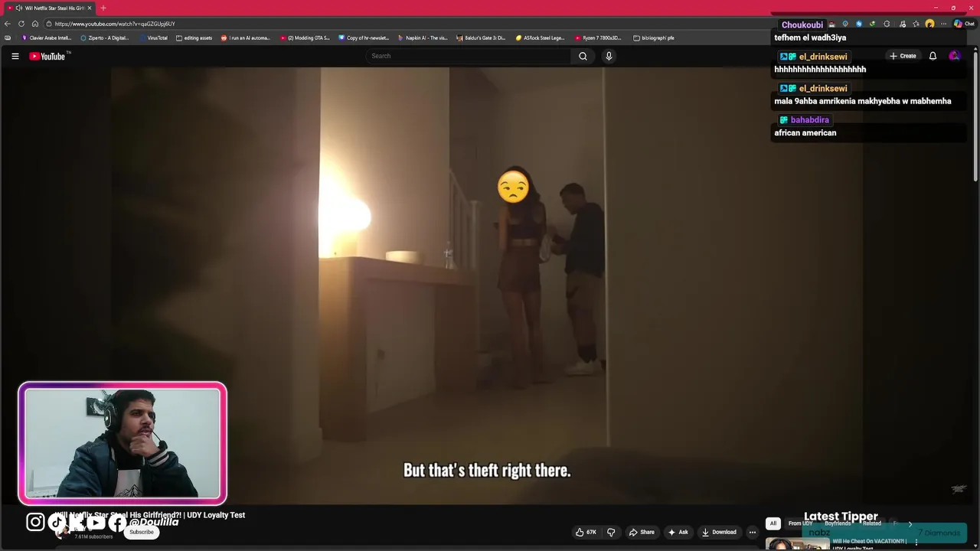Select the From UDY chip
This screenshot has height=551, width=980.
pyautogui.click(x=800, y=523)
